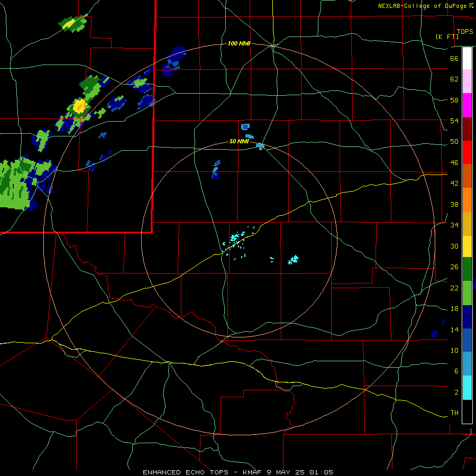Screen dimensions: 476x476
Task: Click the navy 14-18 legend swatch
Action: 467,317
